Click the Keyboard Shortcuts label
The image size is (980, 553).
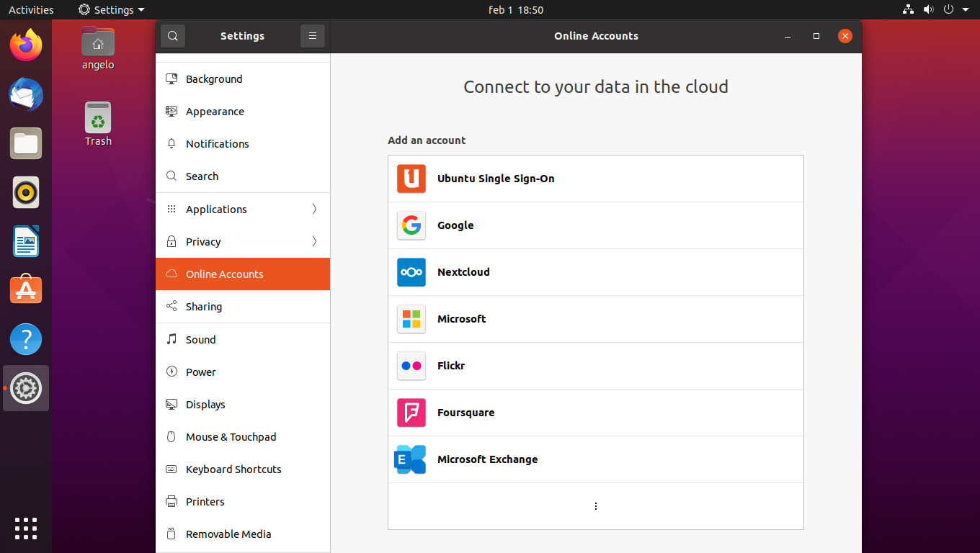click(x=233, y=469)
